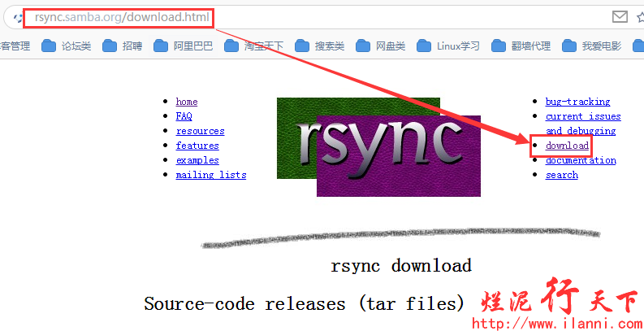Open the 网盘类 bookmark folder
This screenshot has width=644, height=331.
click(380, 46)
